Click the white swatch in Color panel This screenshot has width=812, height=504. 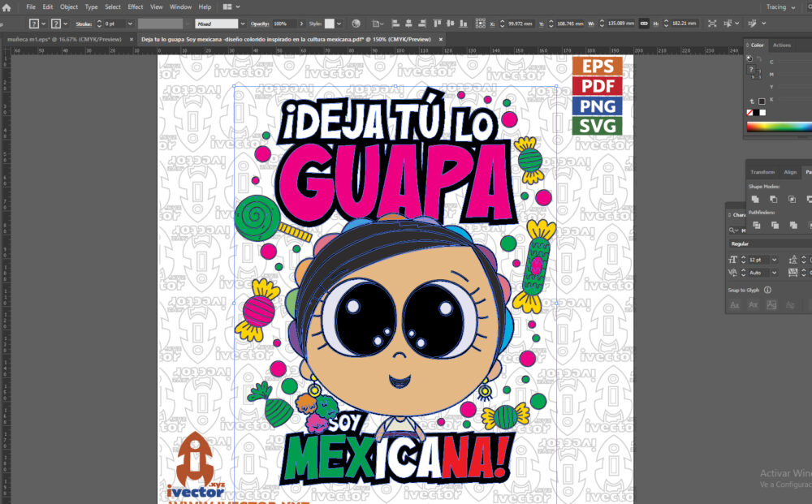pyautogui.click(x=762, y=113)
